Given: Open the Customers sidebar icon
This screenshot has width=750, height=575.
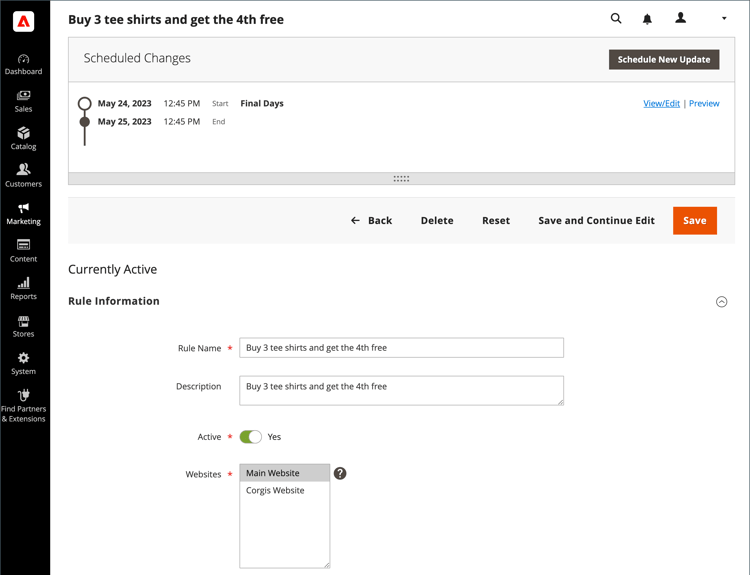Looking at the screenshot, I should pos(23,176).
